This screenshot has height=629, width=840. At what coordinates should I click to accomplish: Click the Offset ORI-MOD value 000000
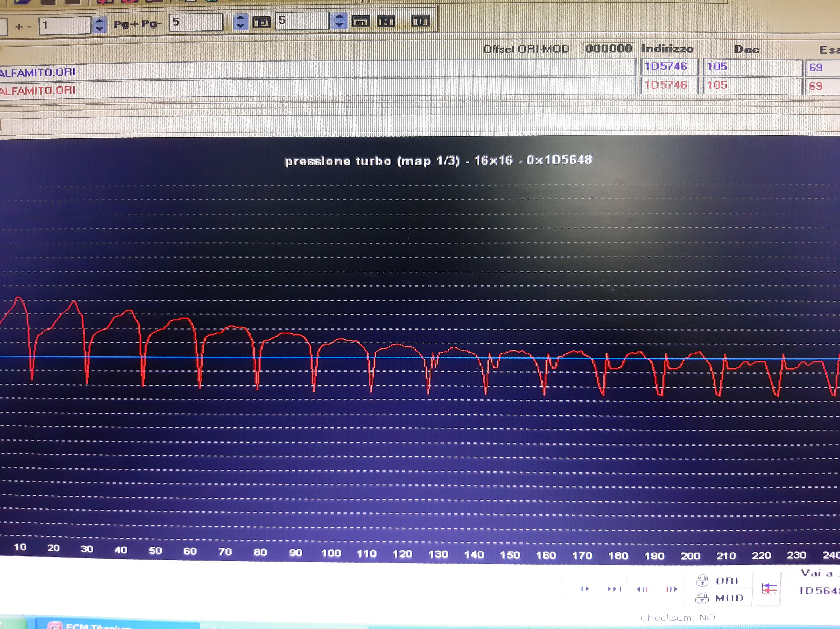coord(609,48)
